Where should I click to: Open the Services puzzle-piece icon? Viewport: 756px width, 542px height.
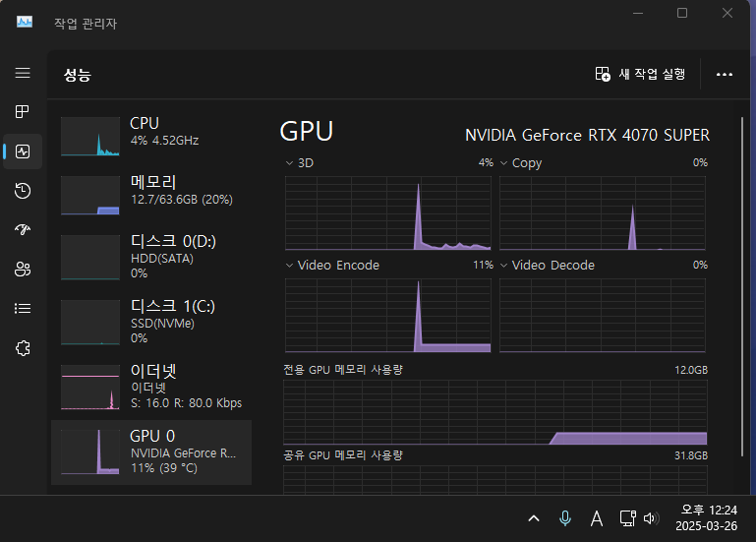point(23,348)
